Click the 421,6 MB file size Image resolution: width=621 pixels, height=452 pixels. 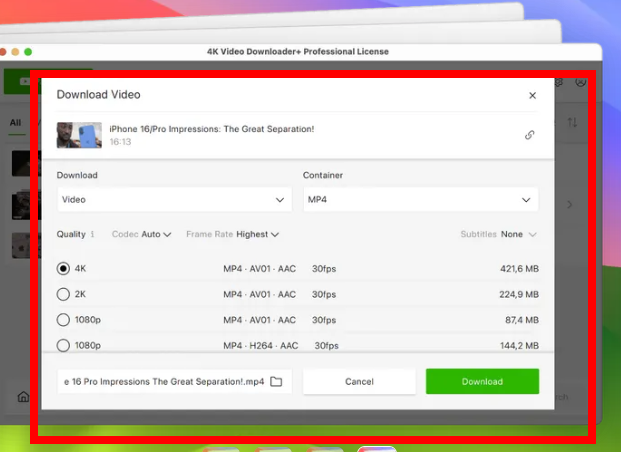519,269
